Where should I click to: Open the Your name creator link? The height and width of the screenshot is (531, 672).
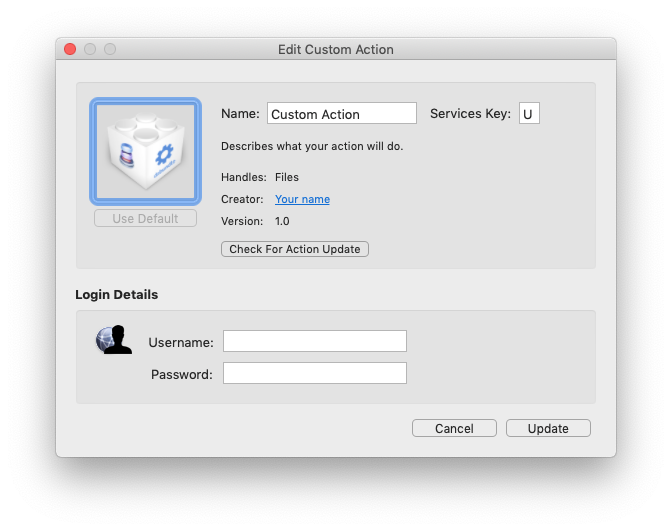(x=302, y=199)
